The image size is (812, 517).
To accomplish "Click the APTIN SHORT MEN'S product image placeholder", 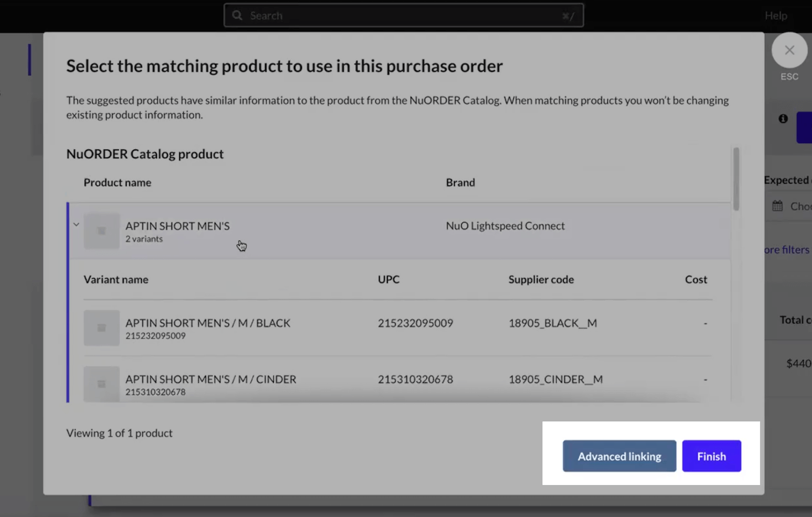I will [x=101, y=231].
